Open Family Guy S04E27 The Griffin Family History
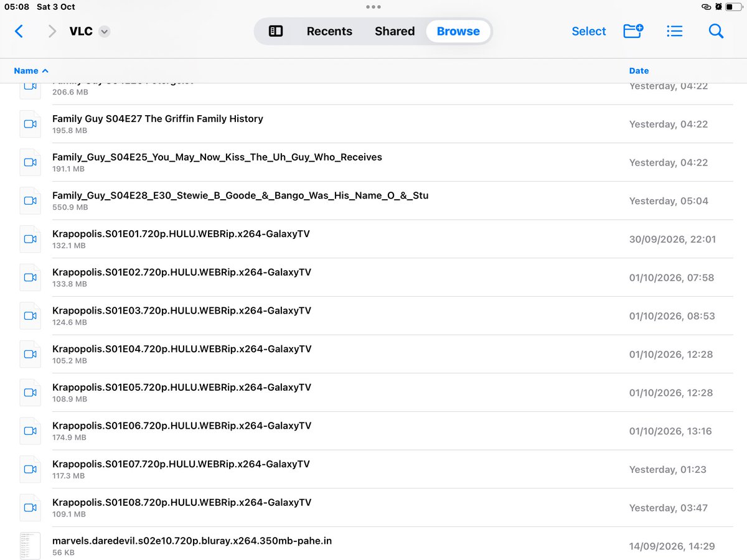This screenshot has width=747, height=560. click(157, 119)
